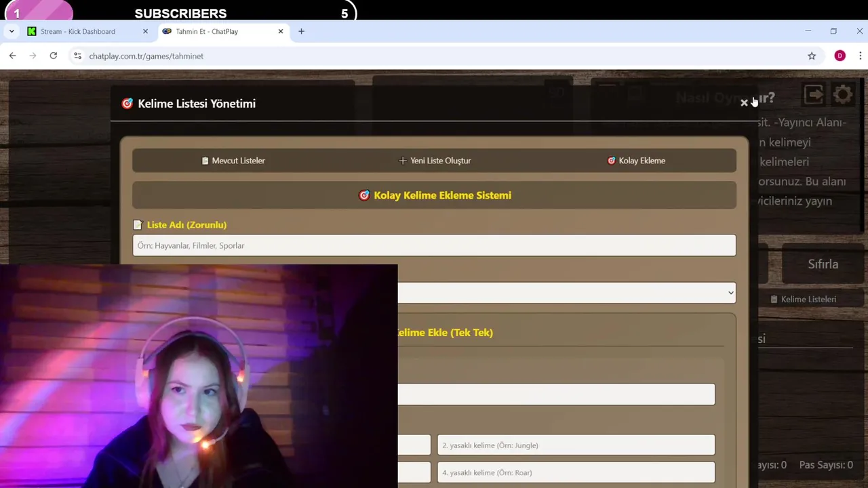Close the Stream - Kick Dashboard tab
This screenshot has width=868, height=488.
tap(145, 31)
